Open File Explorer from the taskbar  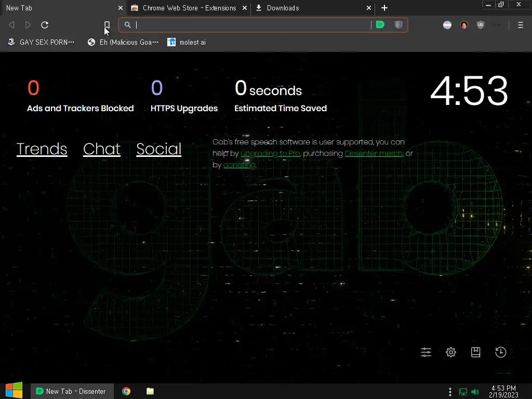pyautogui.click(x=150, y=391)
